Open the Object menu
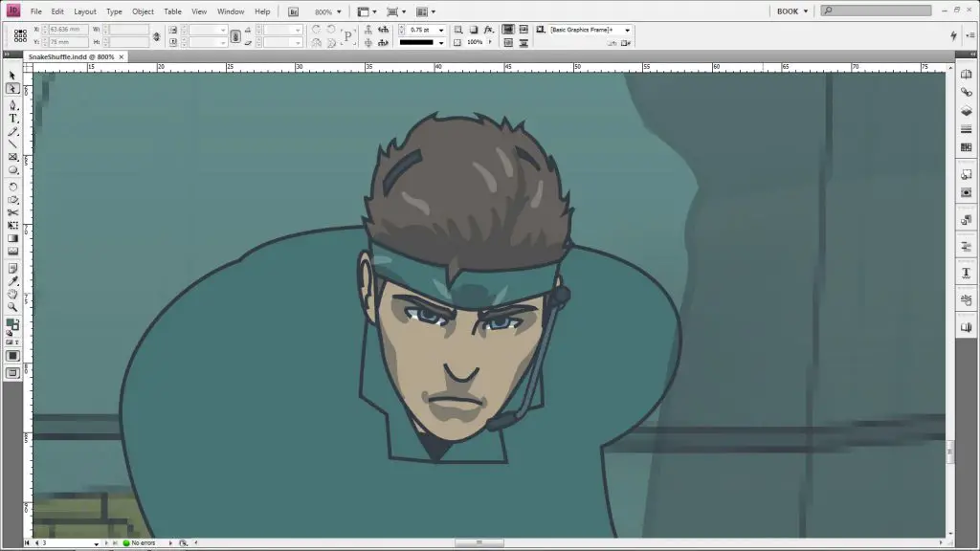This screenshot has width=980, height=551. [142, 11]
